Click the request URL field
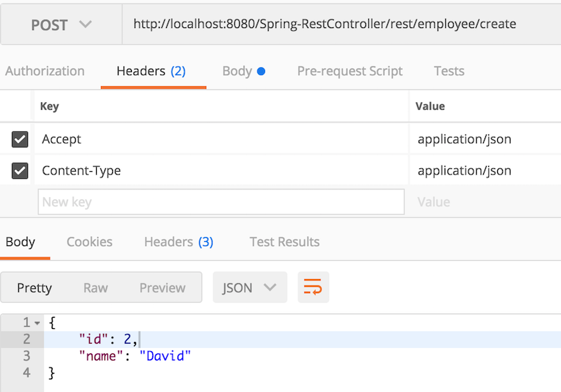Screen dimensions: 561x392 342,25
